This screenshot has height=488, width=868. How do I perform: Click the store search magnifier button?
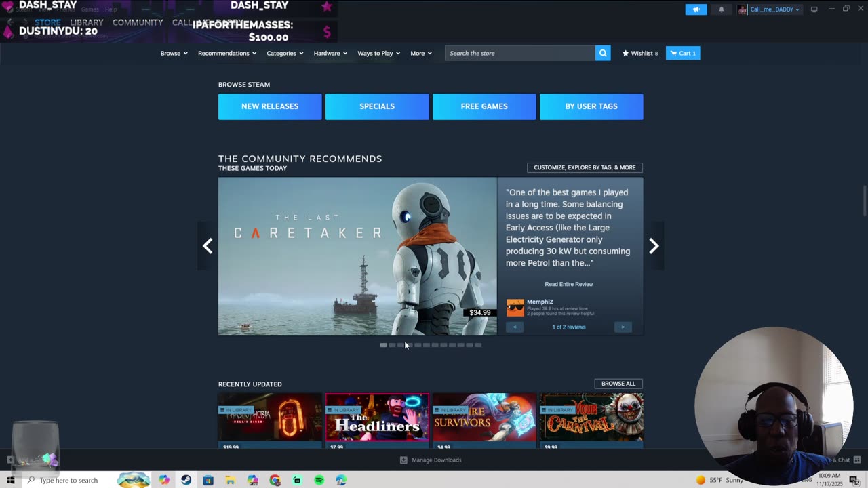(603, 53)
